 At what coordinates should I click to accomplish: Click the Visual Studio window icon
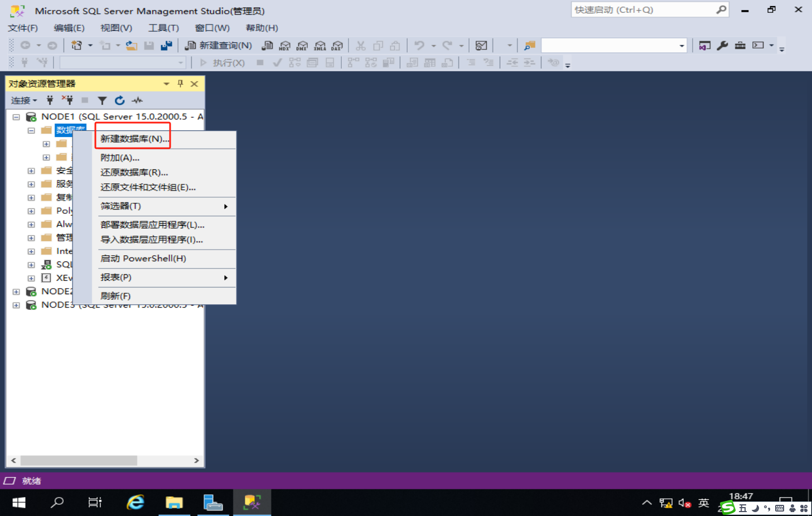point(705,46)
